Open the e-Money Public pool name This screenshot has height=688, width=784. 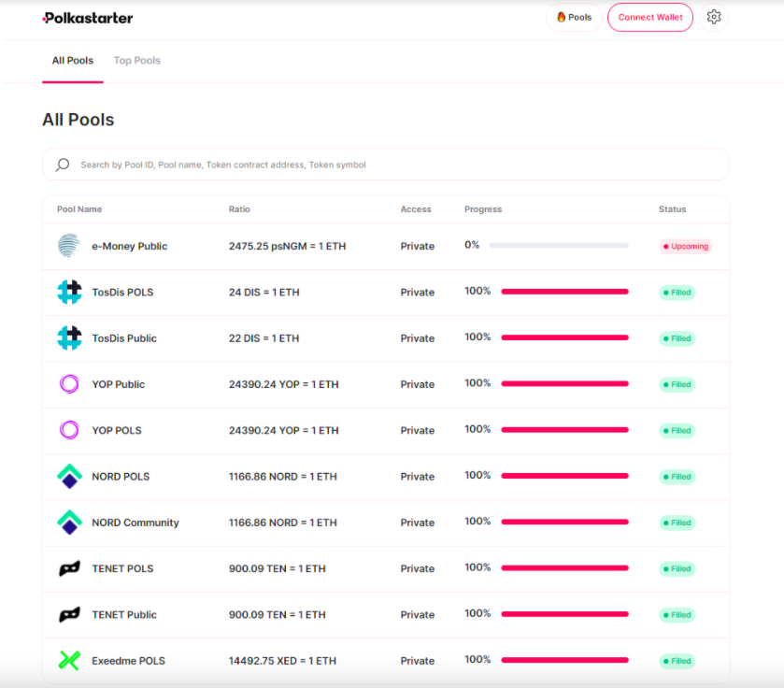pos(130,246)
